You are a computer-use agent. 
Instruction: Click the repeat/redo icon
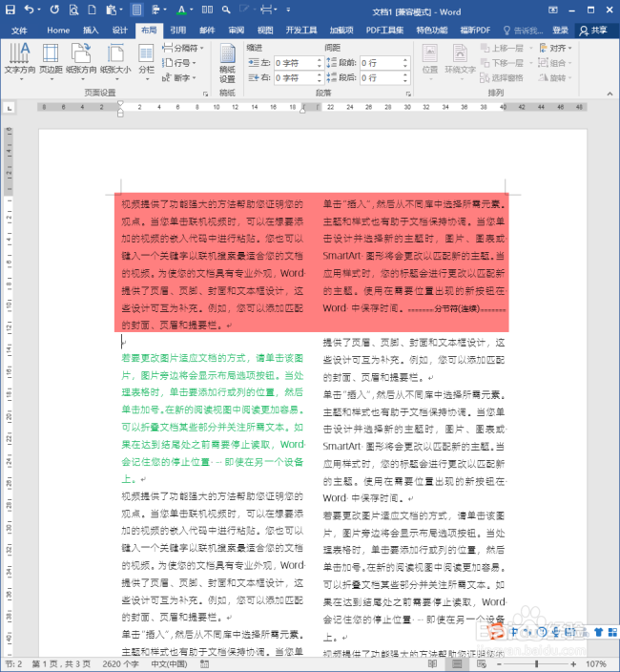tap(54, 10)
